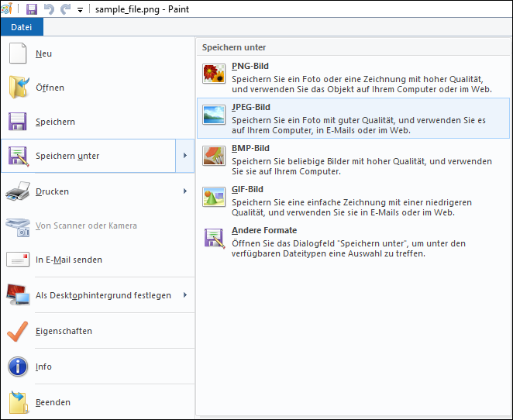The width and height of the screenshot is (513, 420).
Task: Click the JPEG-Bild landscape icon
Action: click(x=214, y=115)
